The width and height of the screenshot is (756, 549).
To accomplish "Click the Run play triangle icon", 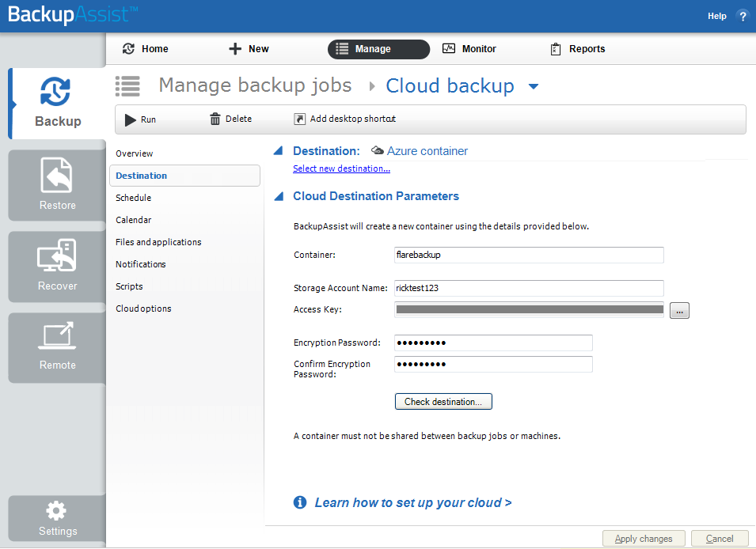I will pyautogui.click(x=130, y=119).
